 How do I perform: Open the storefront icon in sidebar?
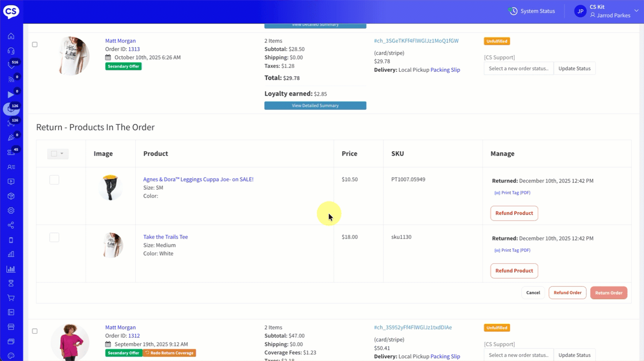[11, 327]
